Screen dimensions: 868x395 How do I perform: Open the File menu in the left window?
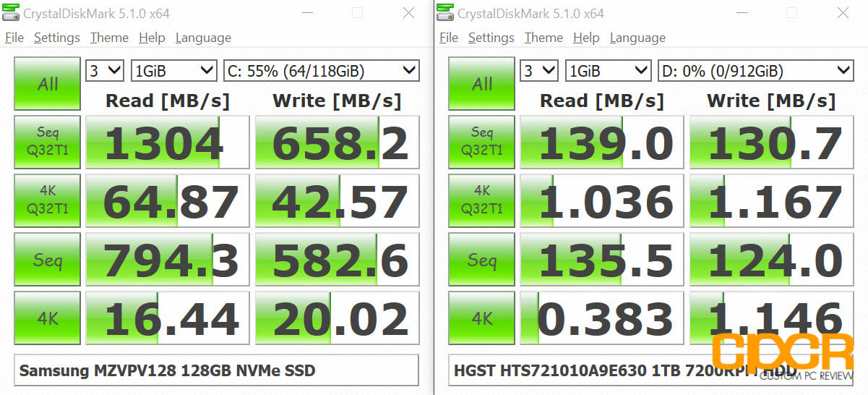tap(14, 38)
